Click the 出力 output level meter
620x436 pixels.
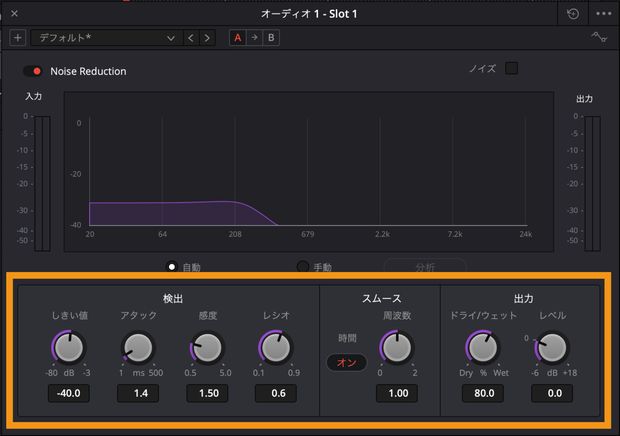(592, 183)
